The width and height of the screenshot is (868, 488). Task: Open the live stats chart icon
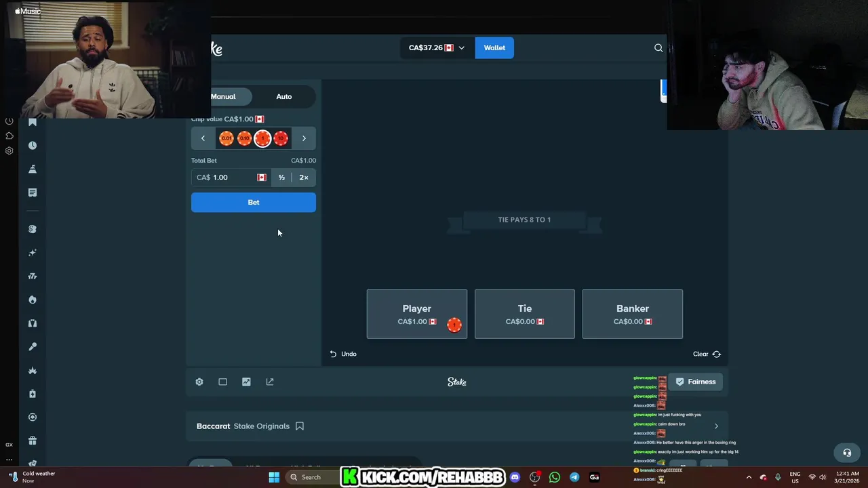[246, 382]
